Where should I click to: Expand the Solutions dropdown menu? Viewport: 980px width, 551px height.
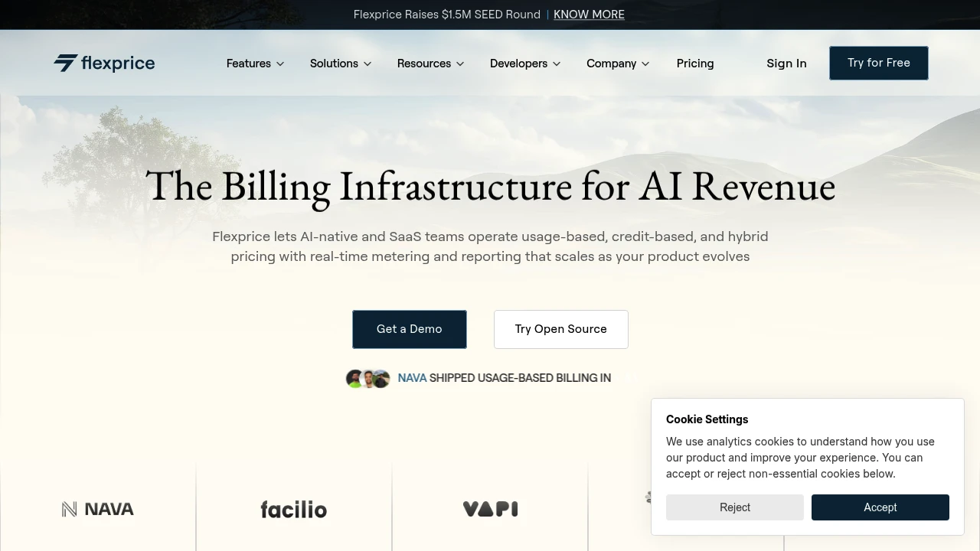[341, 64]
